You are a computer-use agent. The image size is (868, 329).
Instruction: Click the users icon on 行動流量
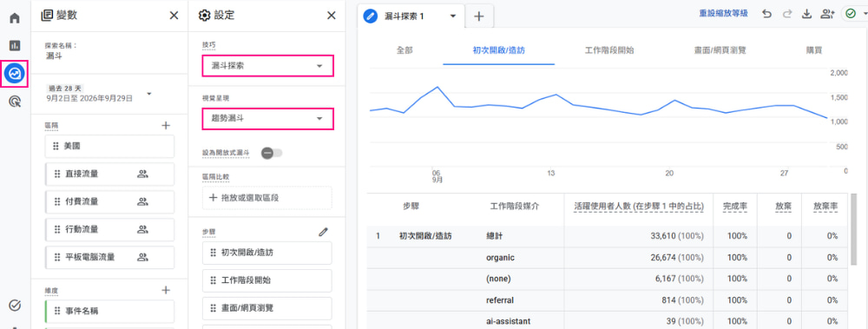tap(143, 229)
